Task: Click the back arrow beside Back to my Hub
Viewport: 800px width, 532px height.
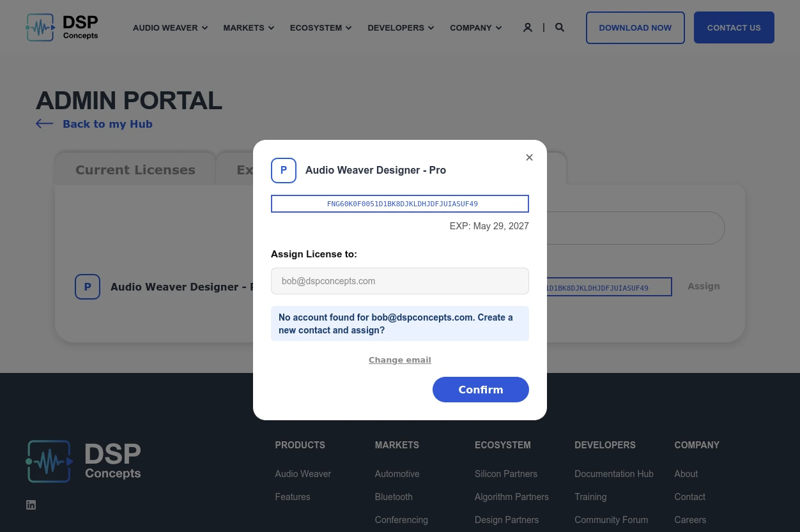Action: [45, 124]
